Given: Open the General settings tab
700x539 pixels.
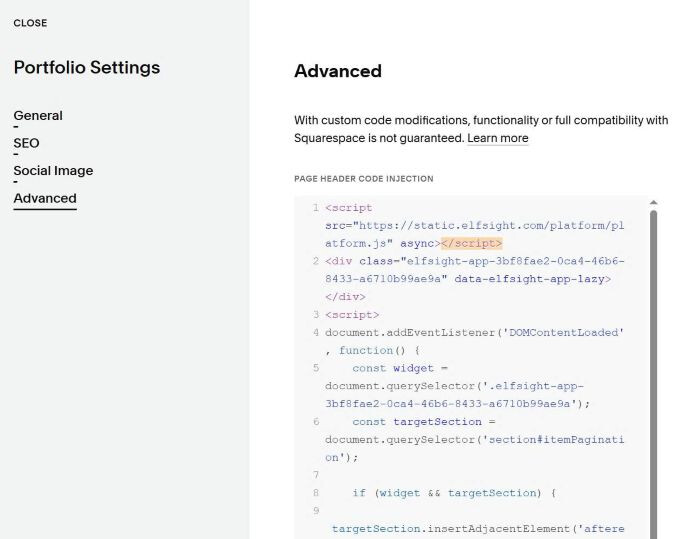Looking at the screenshot, I should pos(38,116).
